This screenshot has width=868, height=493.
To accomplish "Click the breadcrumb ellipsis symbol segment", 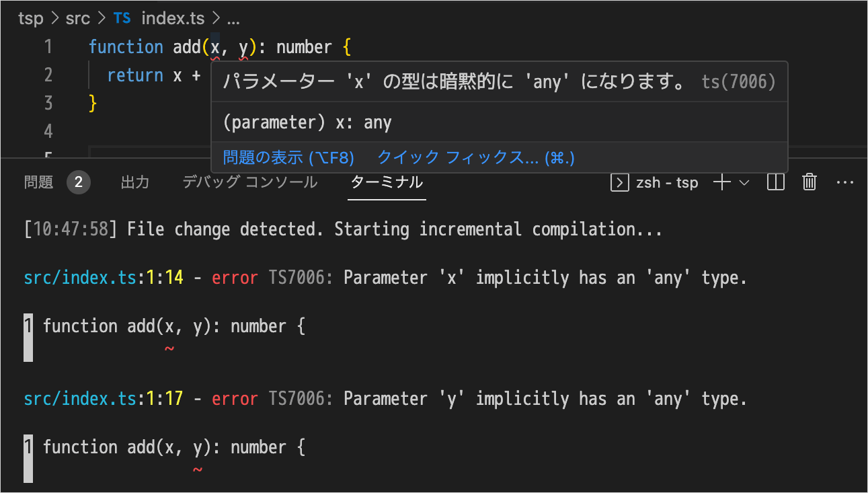I will click(233, 20).
